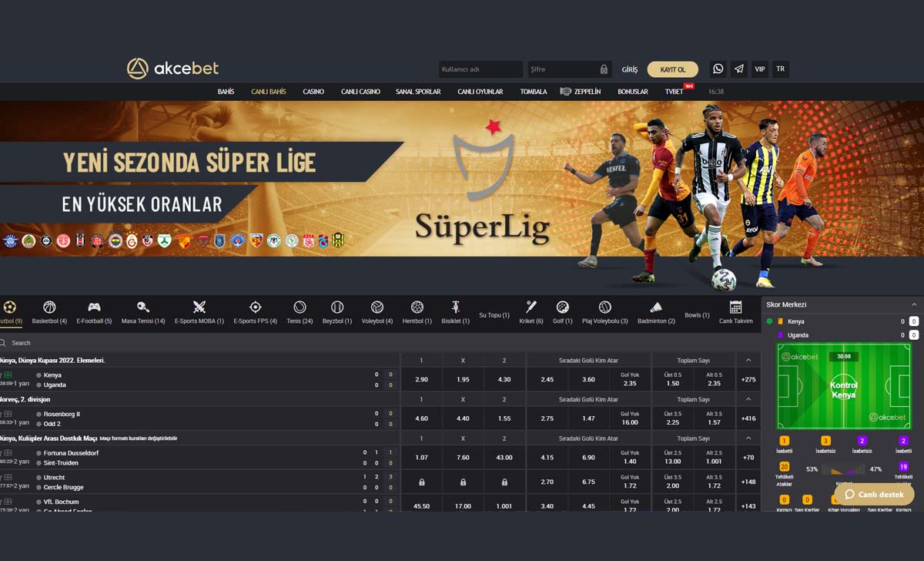Open ZEPPELIN game menu item
924x561 pixels.
[581, 92]
